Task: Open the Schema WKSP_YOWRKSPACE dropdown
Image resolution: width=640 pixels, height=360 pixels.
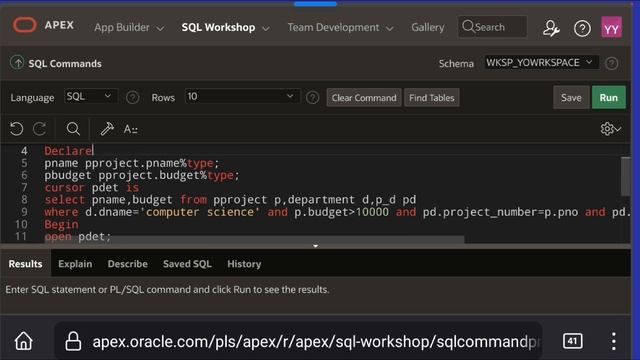Action: pyautogui.click(x=541, y=62)
